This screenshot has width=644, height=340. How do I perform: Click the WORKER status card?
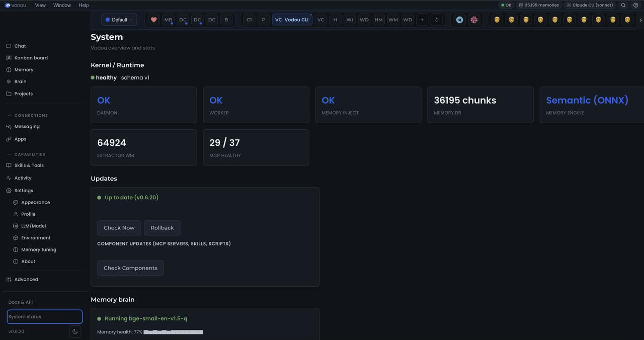click(256, 105)
